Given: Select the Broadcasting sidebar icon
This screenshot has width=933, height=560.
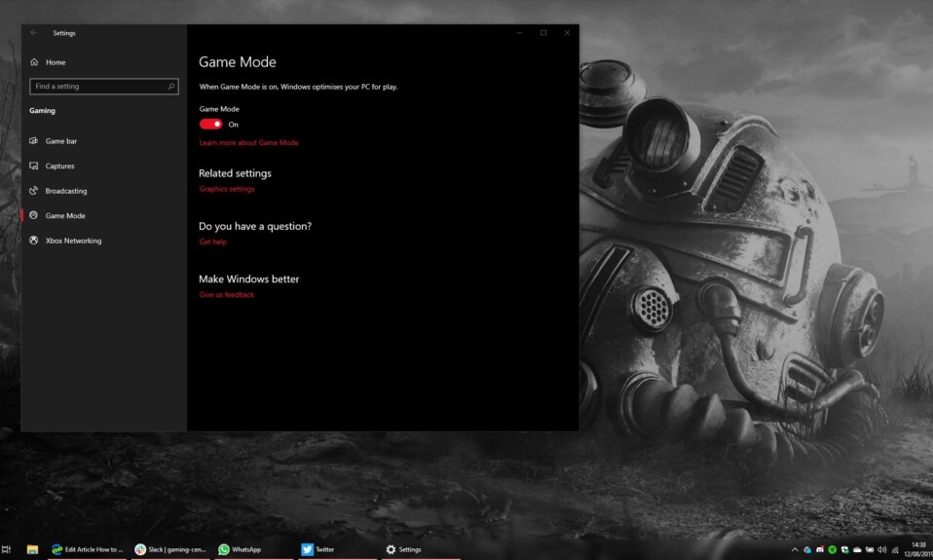Looking at the screenshot, I should [34, 191].
